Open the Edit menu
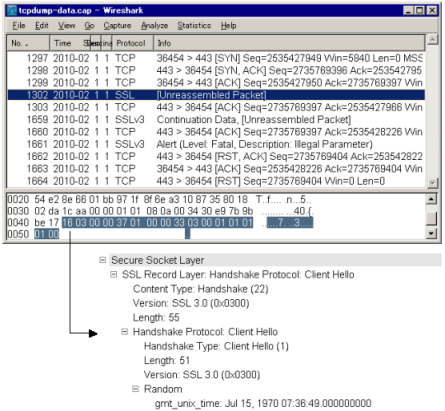The width and height of the screenshot is (445, 411). (42, 26)
